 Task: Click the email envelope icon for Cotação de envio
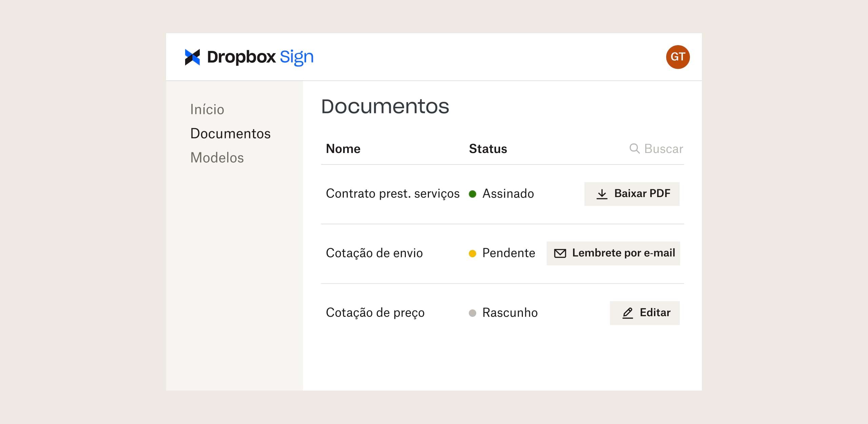(559, 253)
